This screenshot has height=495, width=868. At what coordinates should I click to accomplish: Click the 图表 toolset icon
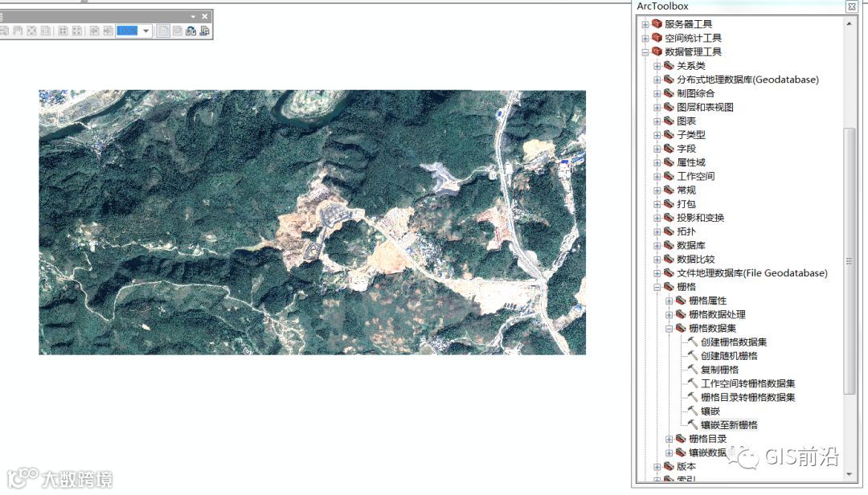[x=669, y=121]
